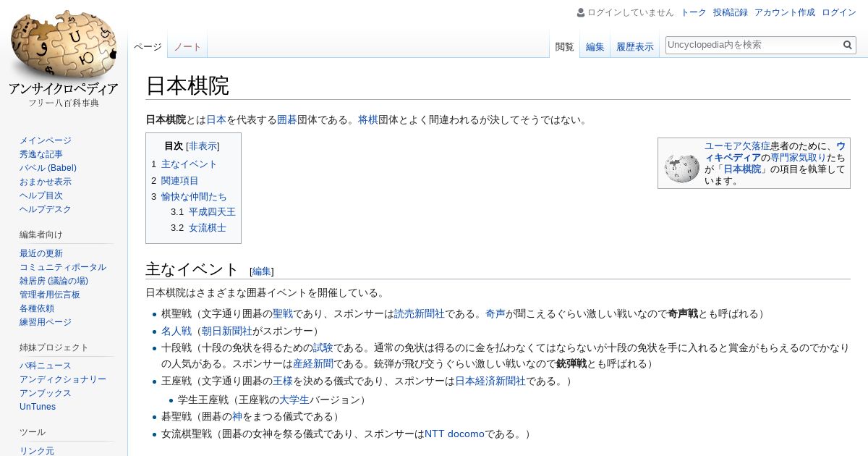Open the ノート tab

pos(187,46)
